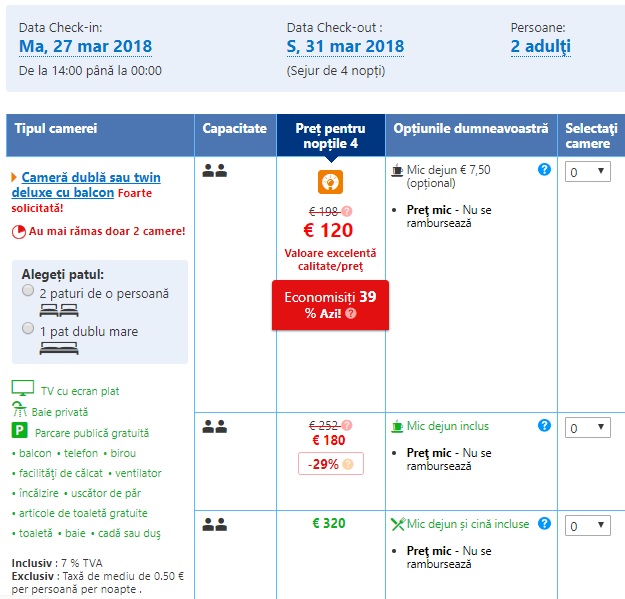Change check-out date S, 31 mar 2018

[x=345, y=46]
